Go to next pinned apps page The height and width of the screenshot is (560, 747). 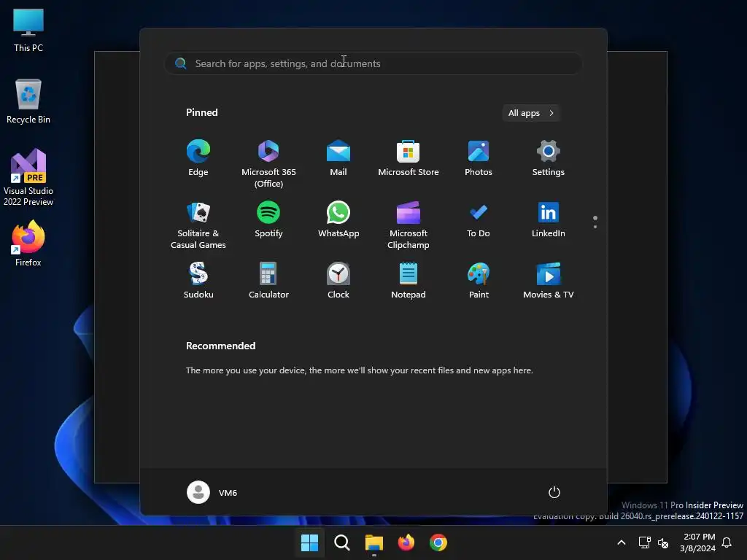595,227
